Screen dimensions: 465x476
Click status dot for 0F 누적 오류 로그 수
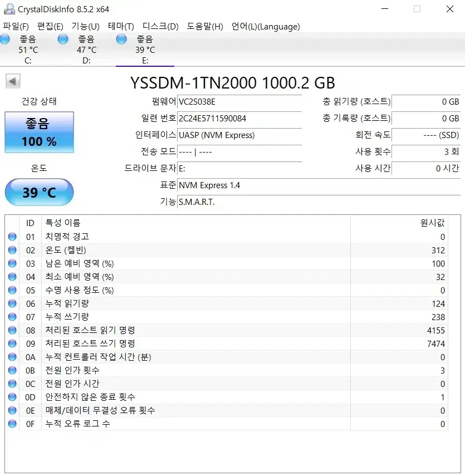pyautogui.click(x=12, y=424)
